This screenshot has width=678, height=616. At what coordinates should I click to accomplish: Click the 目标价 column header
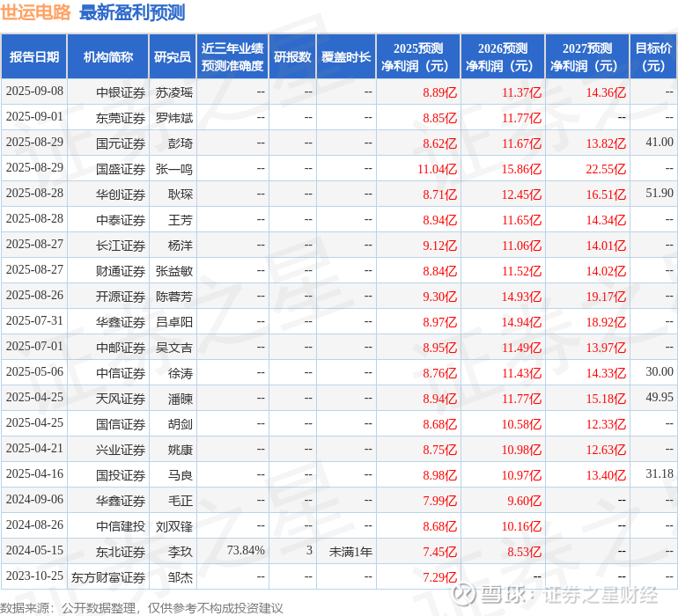coord(653,56)
